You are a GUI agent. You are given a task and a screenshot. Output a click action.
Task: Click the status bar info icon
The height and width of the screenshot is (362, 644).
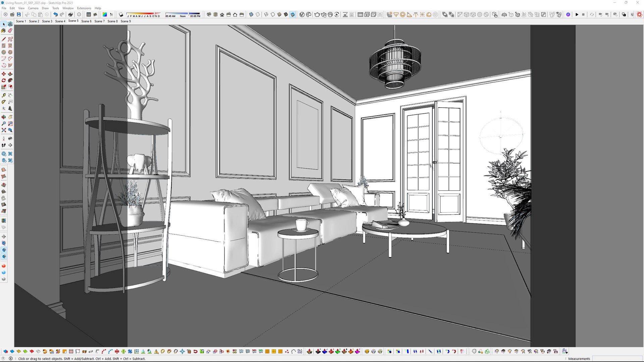pos(10,358)
